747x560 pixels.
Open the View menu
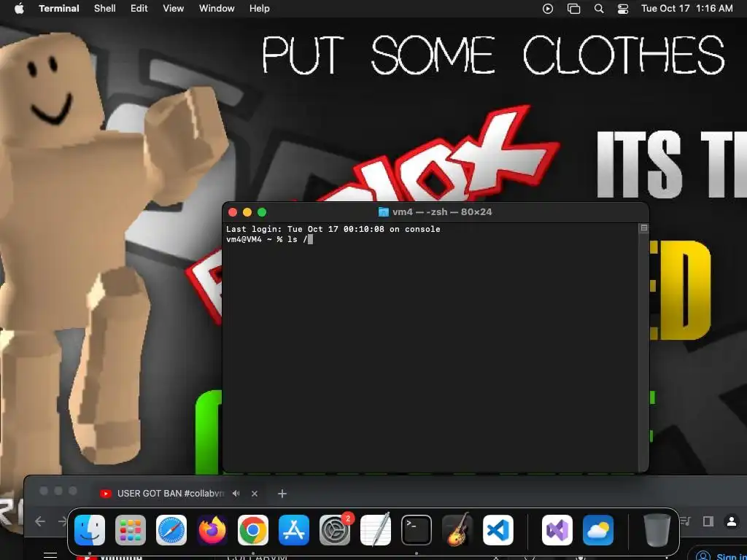(x=174, y=9)
